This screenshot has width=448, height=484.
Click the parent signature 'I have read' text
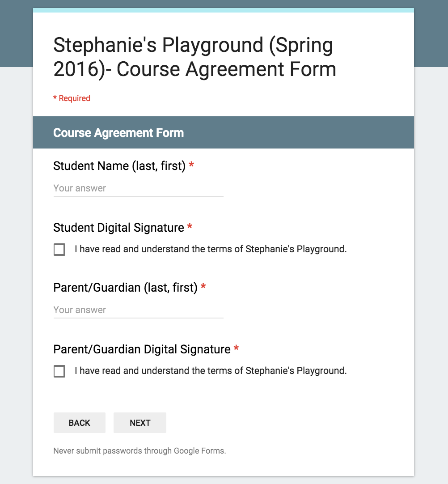tap(211, 371)
